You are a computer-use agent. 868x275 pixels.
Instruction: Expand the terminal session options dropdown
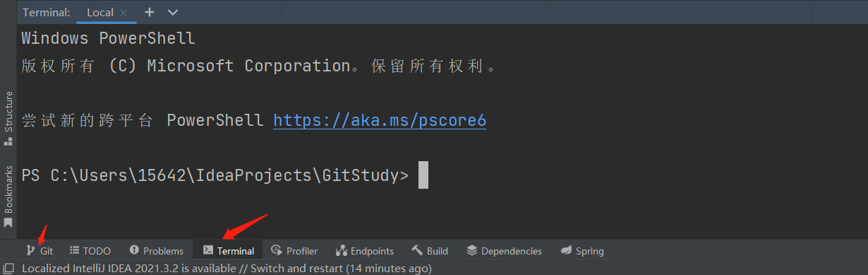(x=173, y=12)
